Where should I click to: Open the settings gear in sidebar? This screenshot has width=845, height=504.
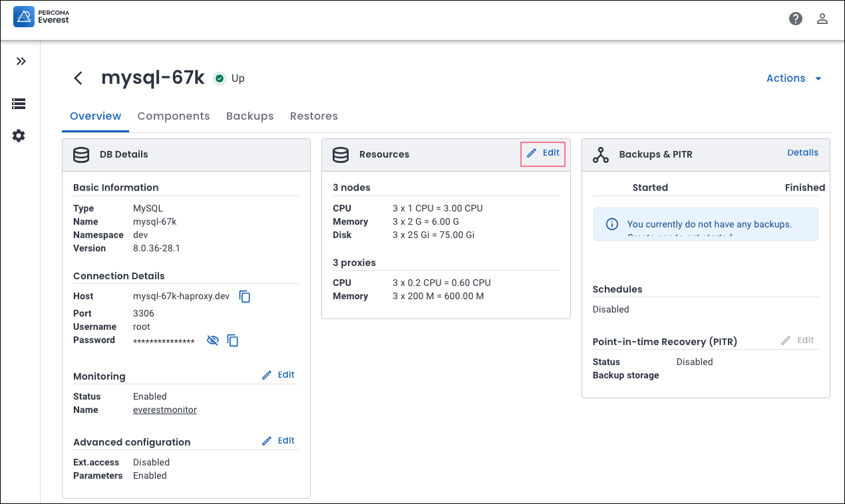click(19, 136)
